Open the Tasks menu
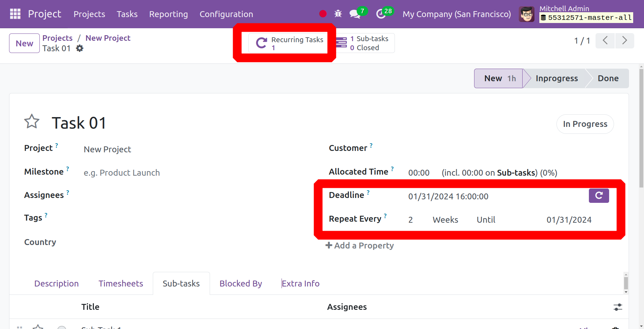 [127, 14]
